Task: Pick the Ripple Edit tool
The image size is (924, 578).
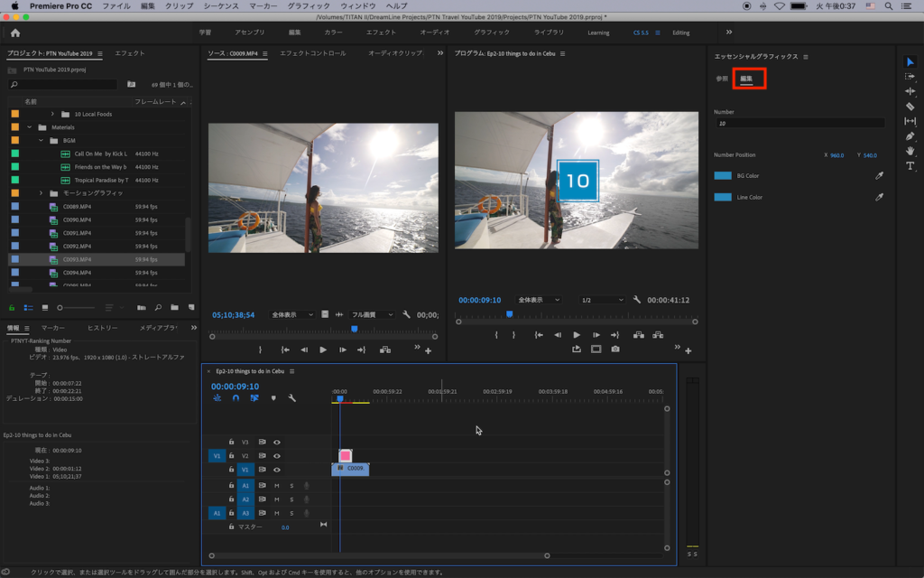Action: tap(910, 91)
